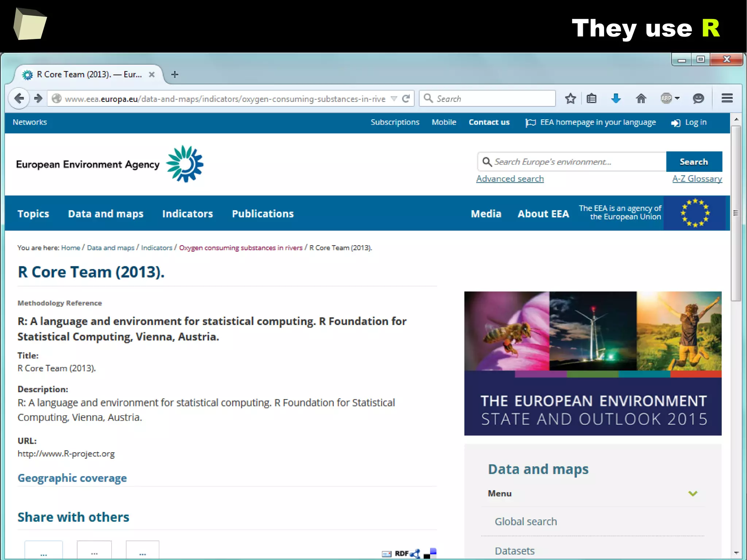Select the Publications navigation item
Image resolution: width=747 pixels, height=560 pixels.
[x=263, y=214]
